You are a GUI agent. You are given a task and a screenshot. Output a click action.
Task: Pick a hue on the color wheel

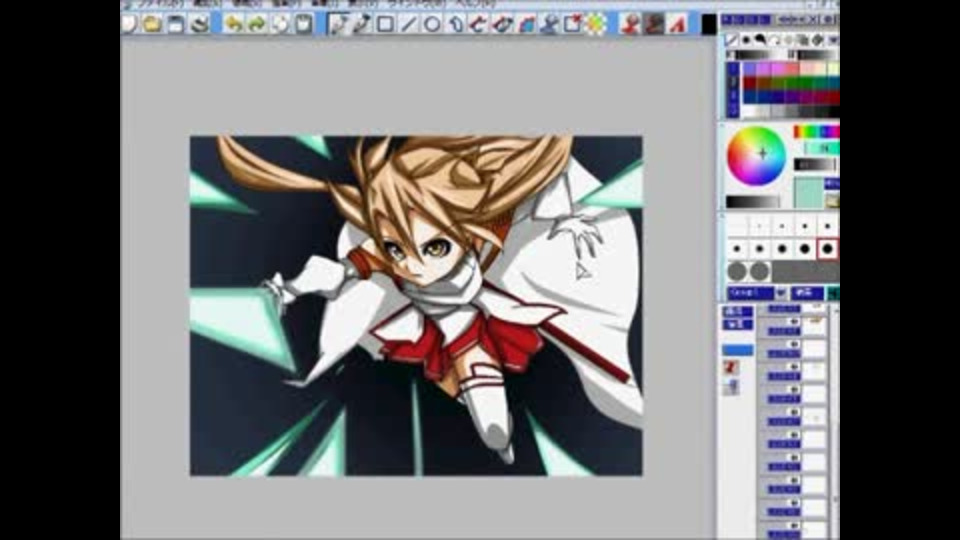pyautogui.click(x=756, y=156)
